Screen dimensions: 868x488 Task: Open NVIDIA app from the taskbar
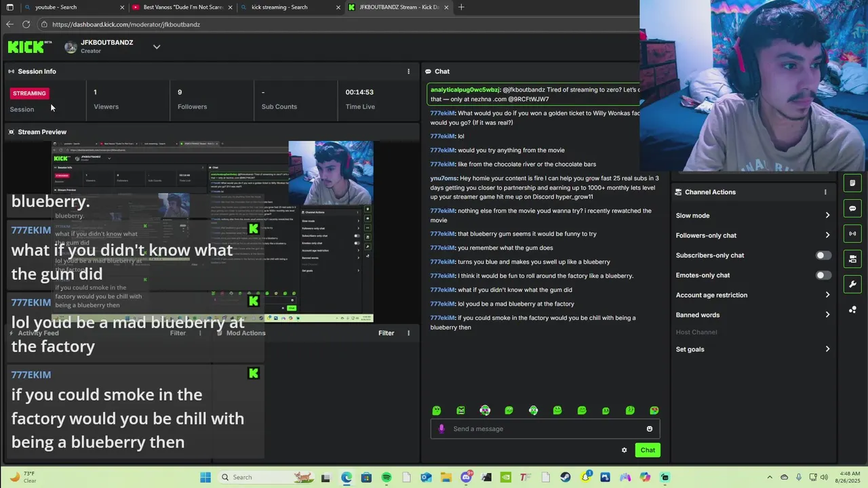(x=506, y=477)
